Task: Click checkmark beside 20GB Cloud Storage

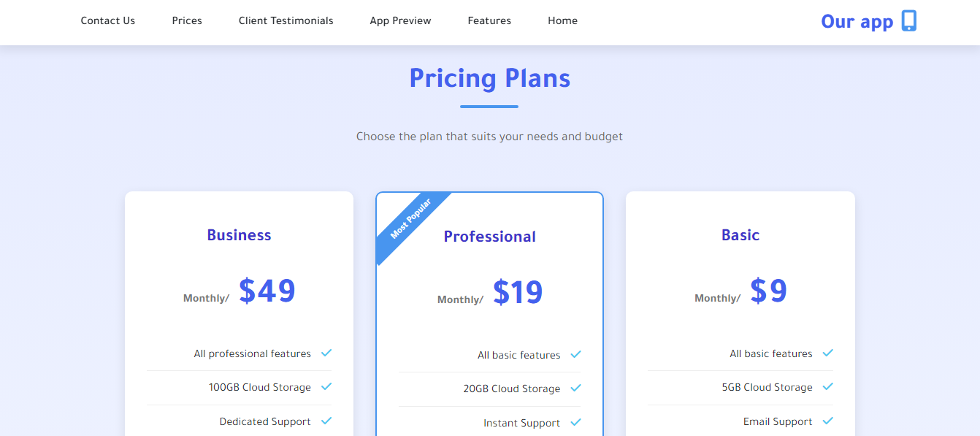Action: pyautogui.click(x=576, y=389)
